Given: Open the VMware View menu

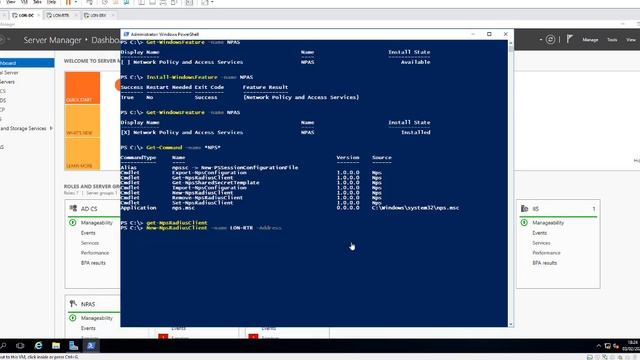Looking at the screenshot, I should 11,2.
